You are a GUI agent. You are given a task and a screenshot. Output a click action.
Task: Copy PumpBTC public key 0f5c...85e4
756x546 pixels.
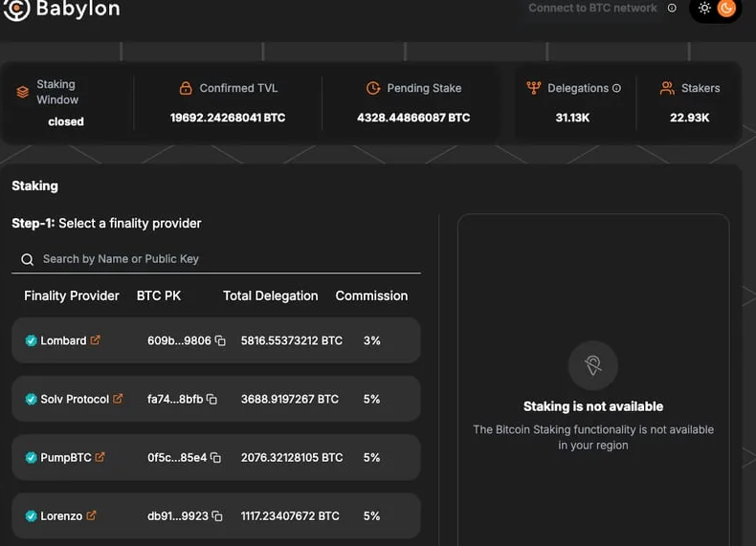point(216,457)
